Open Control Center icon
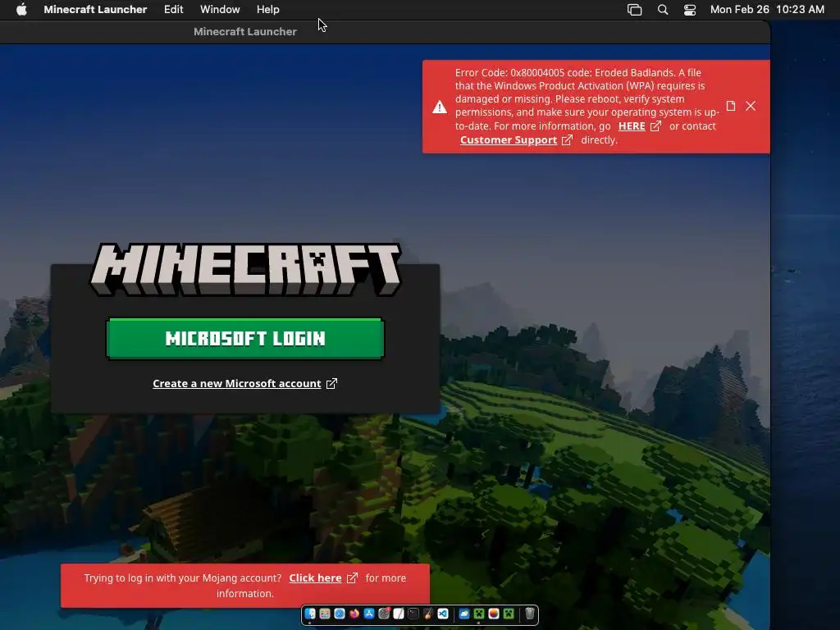 pos(689,10)
